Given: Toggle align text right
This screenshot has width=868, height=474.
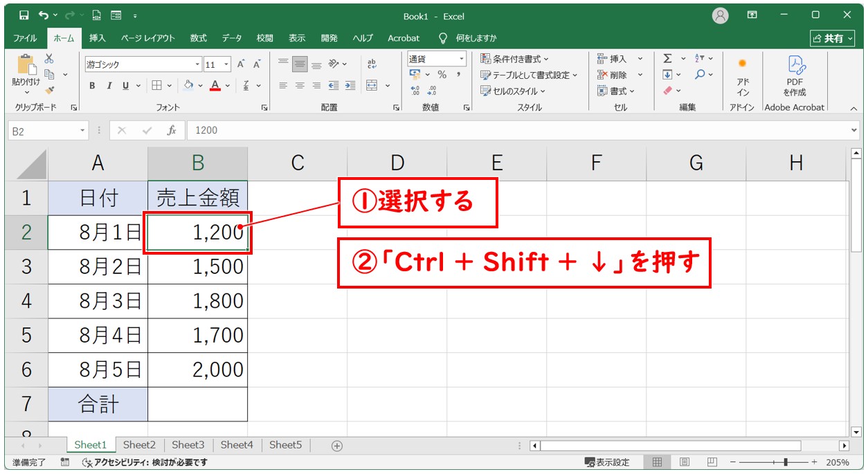Looking at the screenshot, I should [x=316, y=86].
